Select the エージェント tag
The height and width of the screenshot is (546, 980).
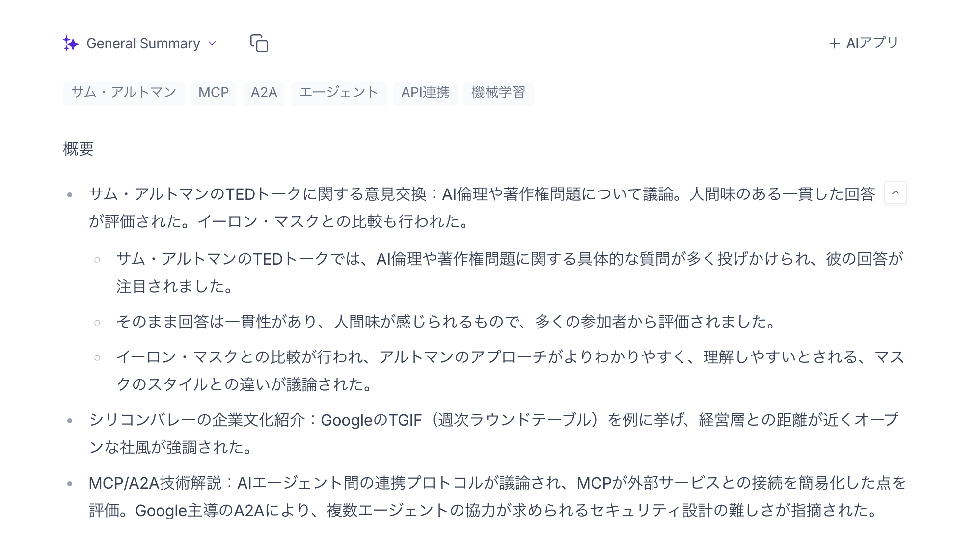339,93
